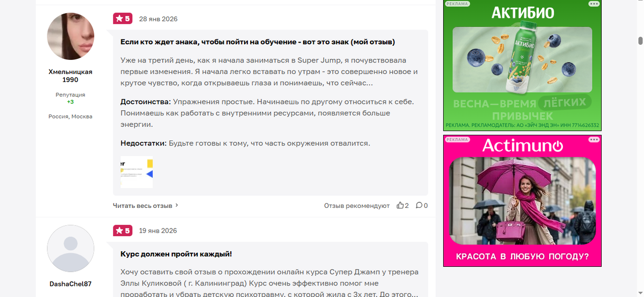Screen dimensions: 644x297
Task: Open three-dot menu on АктиБио ad
Action: [x=594, y=4]
